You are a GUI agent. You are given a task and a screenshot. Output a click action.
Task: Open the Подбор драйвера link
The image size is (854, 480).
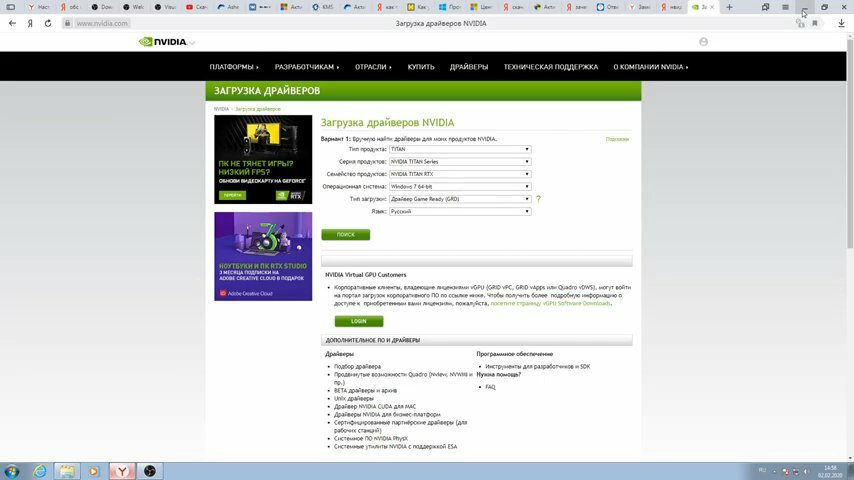pos(357,367)
